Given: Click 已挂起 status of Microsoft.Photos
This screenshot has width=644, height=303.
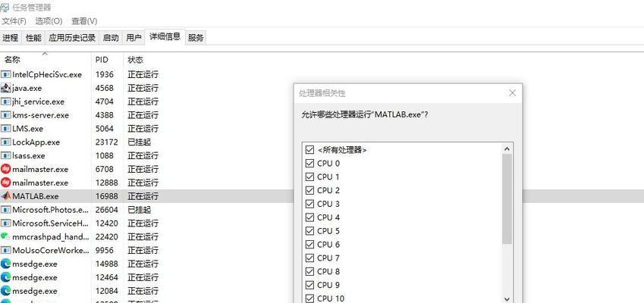Looking at the screenshot, I should [x=140, y=210].
